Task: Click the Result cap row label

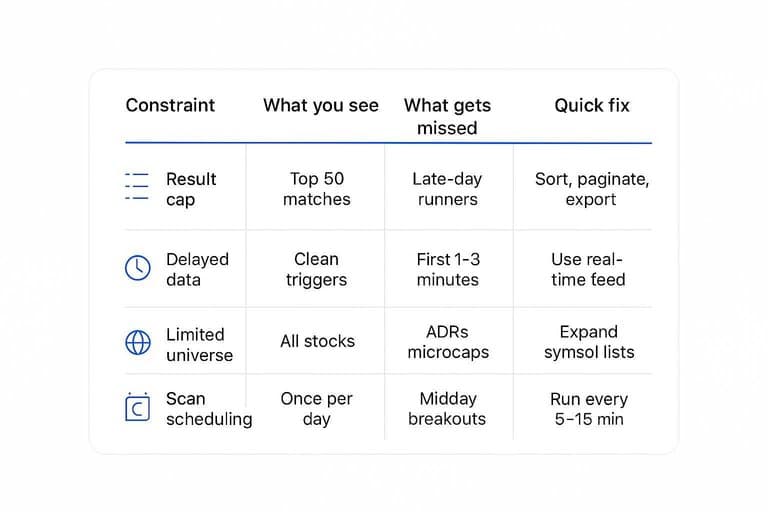Action: pyautogui.click(x=191, y=189)
